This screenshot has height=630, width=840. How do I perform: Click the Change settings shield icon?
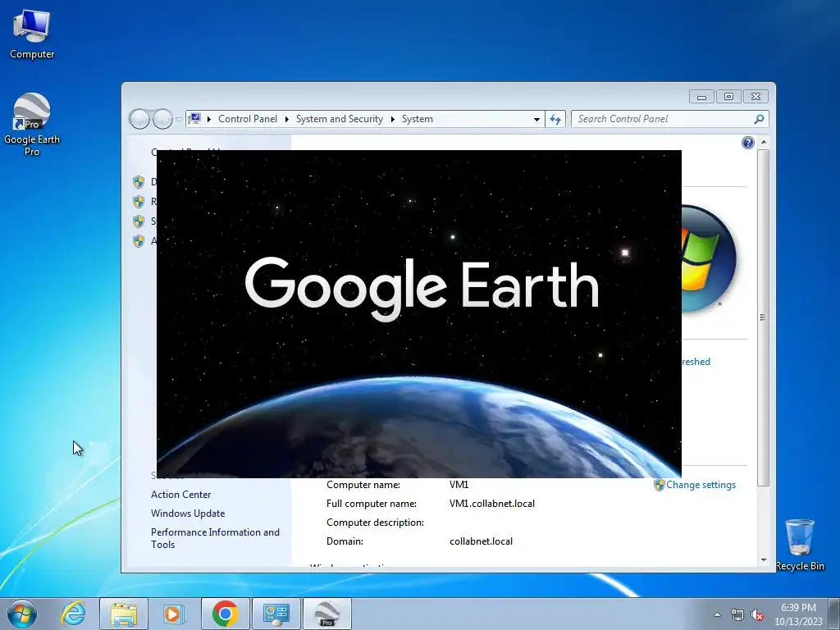click(x=659, y=485)
